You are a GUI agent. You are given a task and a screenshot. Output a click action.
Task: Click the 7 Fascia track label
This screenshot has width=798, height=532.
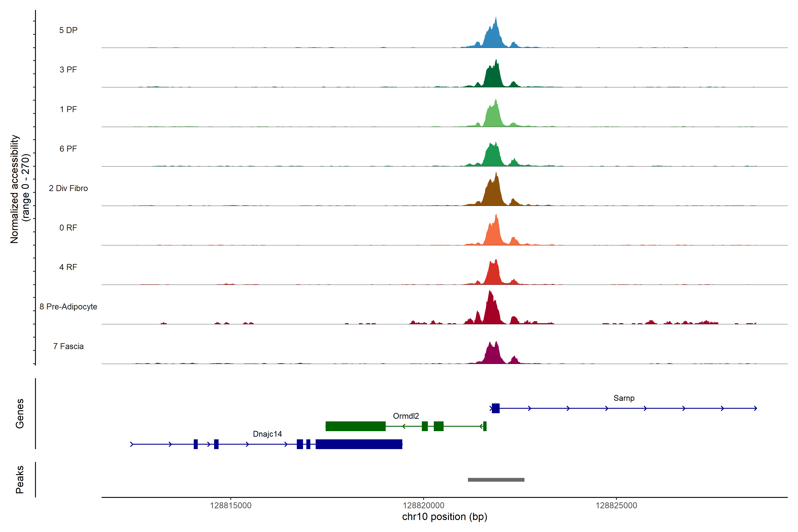tap(68, 346)
